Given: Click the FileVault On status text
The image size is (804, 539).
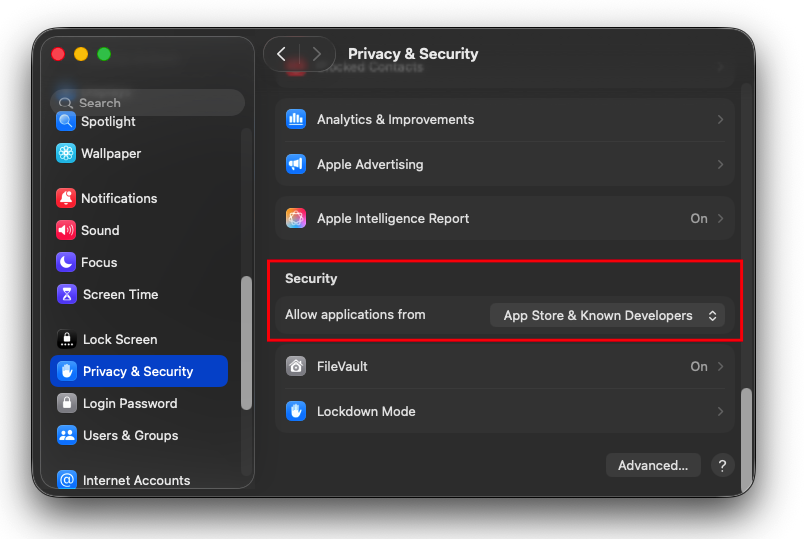Looking at the screenshot, I should tap(699, 367).
